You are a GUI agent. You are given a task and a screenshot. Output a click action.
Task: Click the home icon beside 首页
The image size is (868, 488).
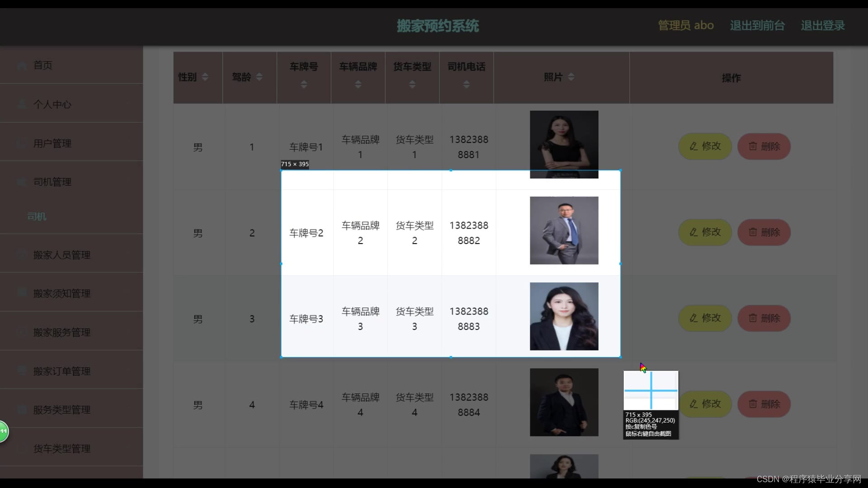[22, 66]
